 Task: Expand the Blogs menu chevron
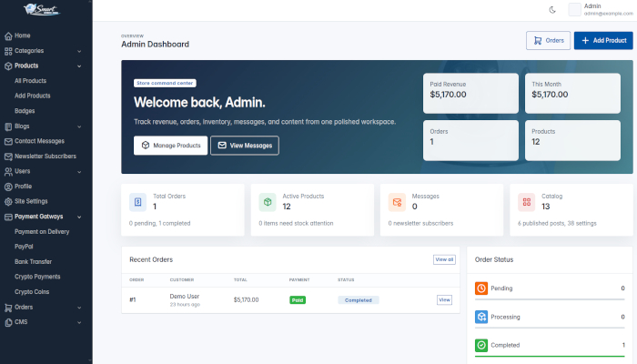79,126
